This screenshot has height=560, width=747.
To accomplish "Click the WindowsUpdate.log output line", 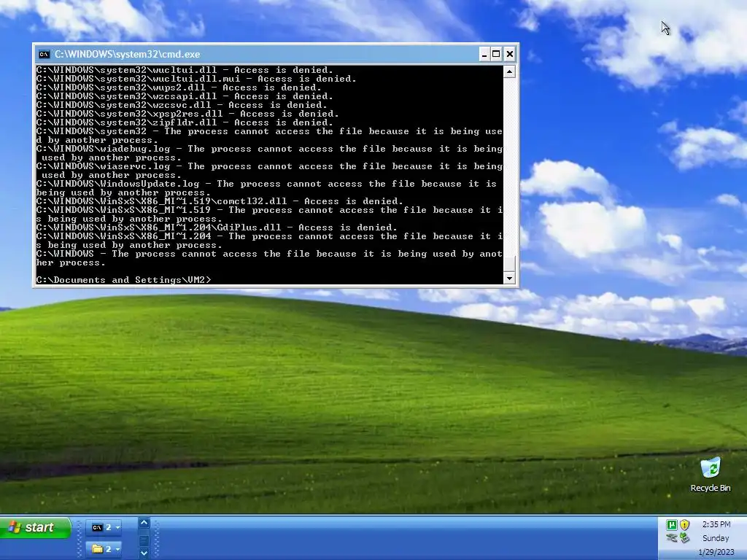I will pyautogui.click(x=266, y=188).
